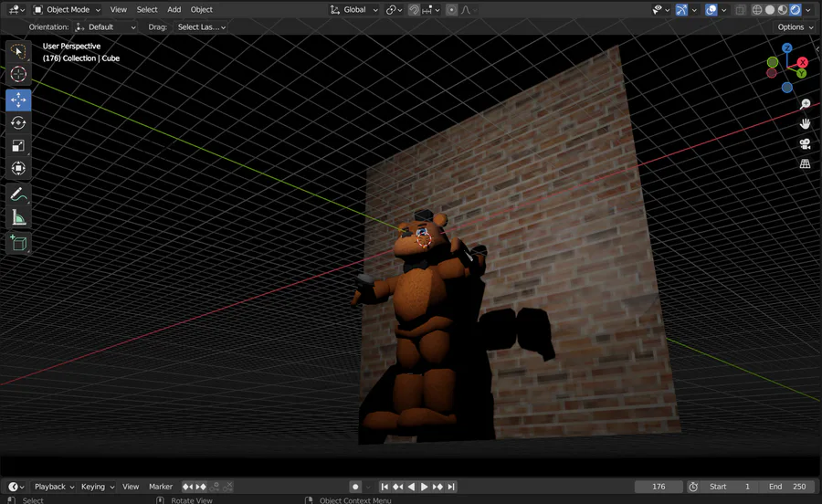Open the Marker menu

161,487
